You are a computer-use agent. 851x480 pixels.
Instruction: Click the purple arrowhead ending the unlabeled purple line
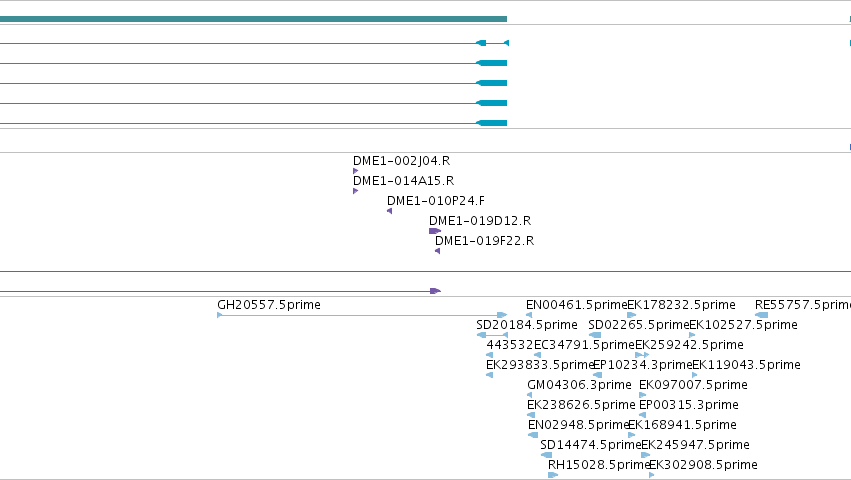(435, 291)
